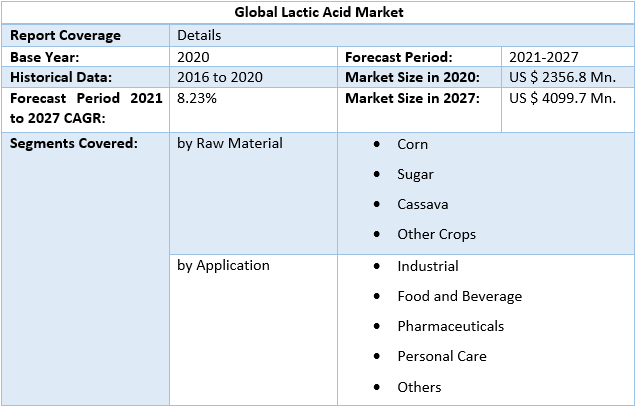The image size is (639, 411).
Task: Click the Pharmaceuticals bullet item
Action: (x=450, y=326)
